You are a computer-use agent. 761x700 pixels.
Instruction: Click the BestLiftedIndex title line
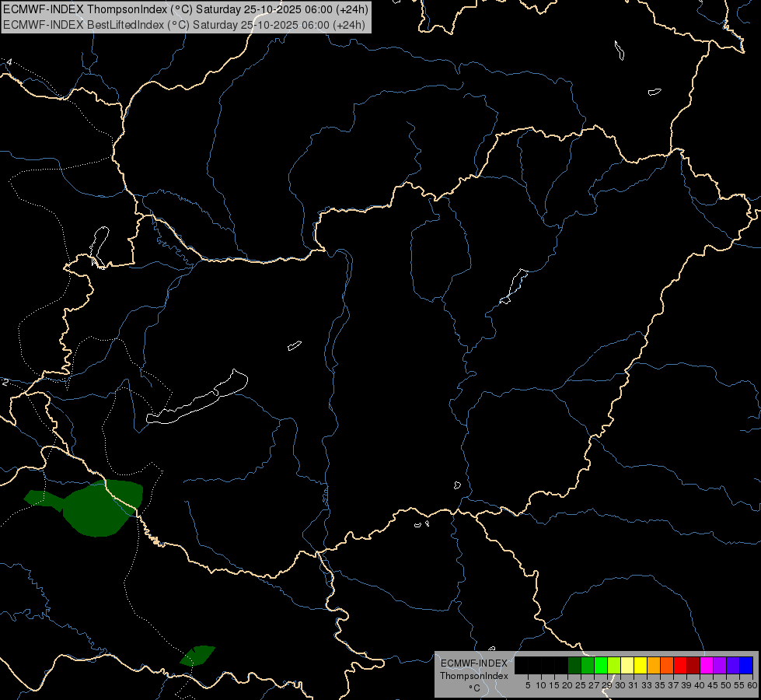tap(184, 24)
